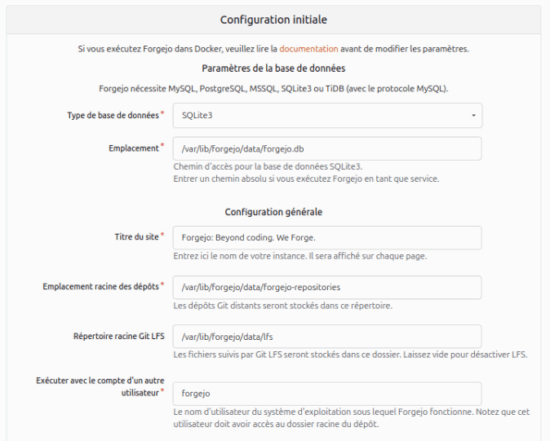The height and width of the screenshot is (441, 550).
Task: Focus the forgejo run-as user field
Action: pyautogui.click(x=327, y=394)
